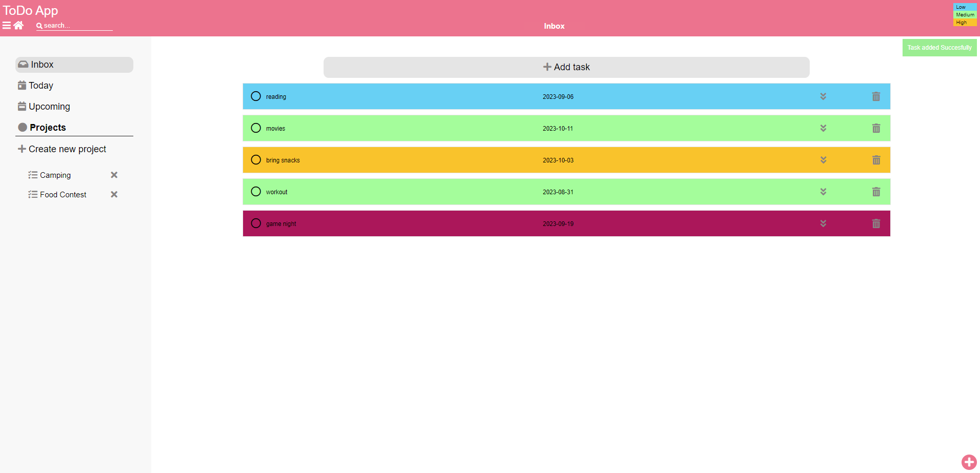This screenshot has width=980, height=473.
Task: Expand details of reading task
Action: 823,96
